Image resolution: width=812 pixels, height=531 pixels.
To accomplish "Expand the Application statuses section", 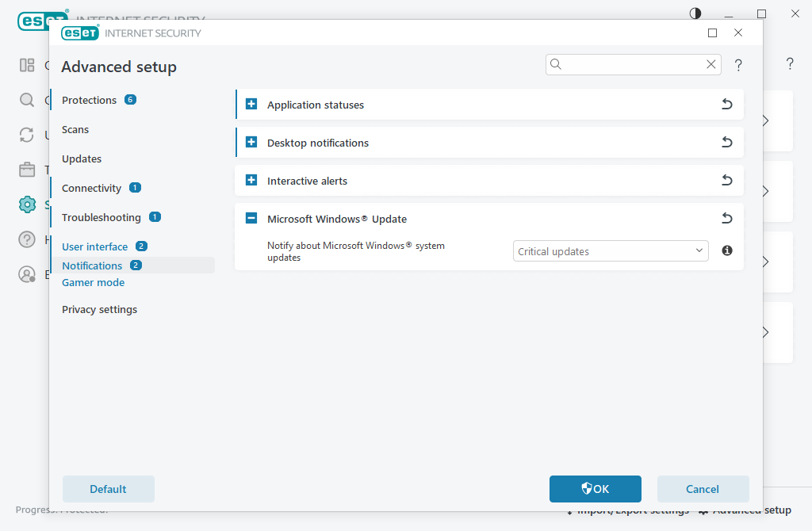I will (x=251, y=104).
